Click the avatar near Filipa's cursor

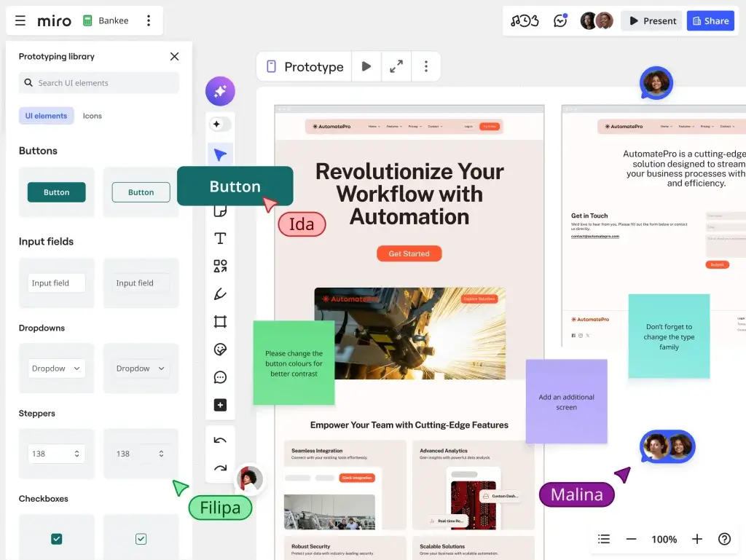(250, 478)
